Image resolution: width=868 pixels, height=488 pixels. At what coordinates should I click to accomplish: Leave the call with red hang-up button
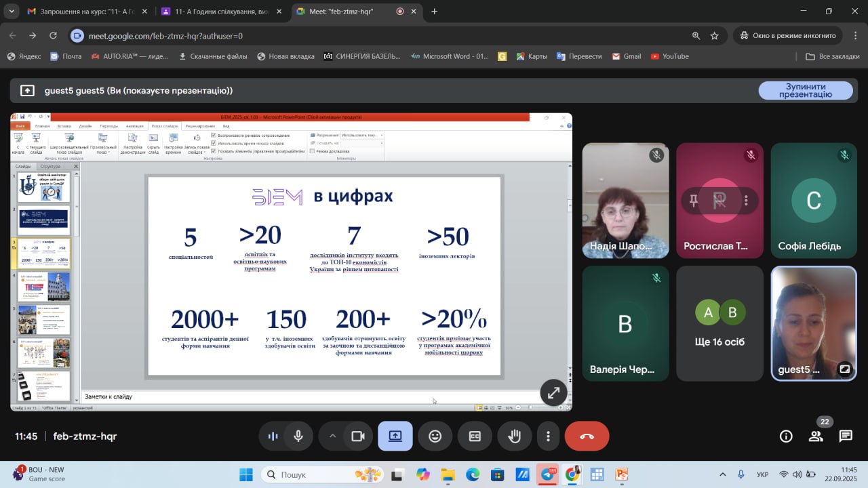pos(587,436)
